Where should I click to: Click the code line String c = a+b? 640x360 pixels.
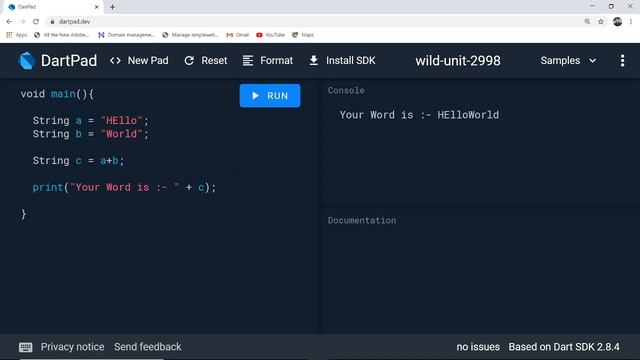coord(78,161)
